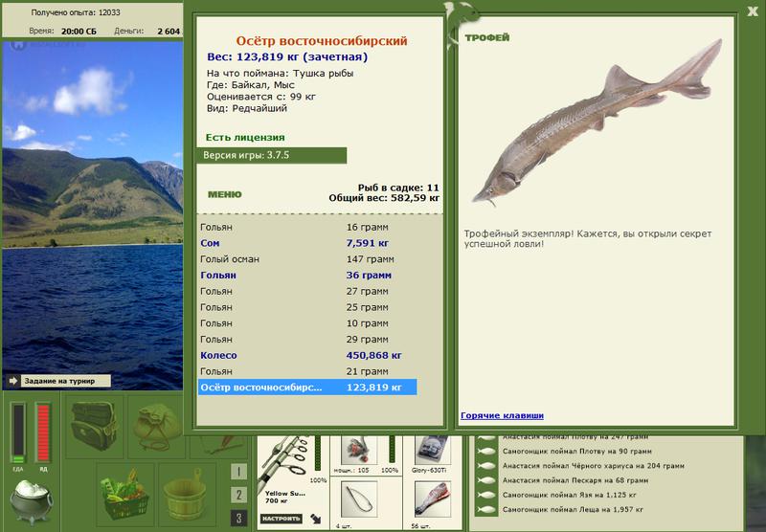Click fish icon beside Пескаря chat message

pos(486,480)
